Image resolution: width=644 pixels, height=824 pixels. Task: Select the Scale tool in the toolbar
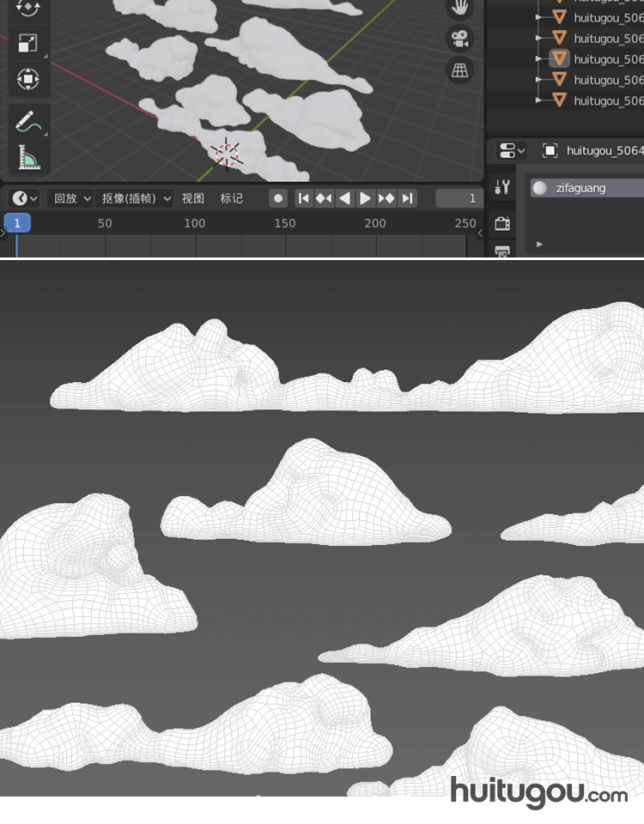click(27, 44)
